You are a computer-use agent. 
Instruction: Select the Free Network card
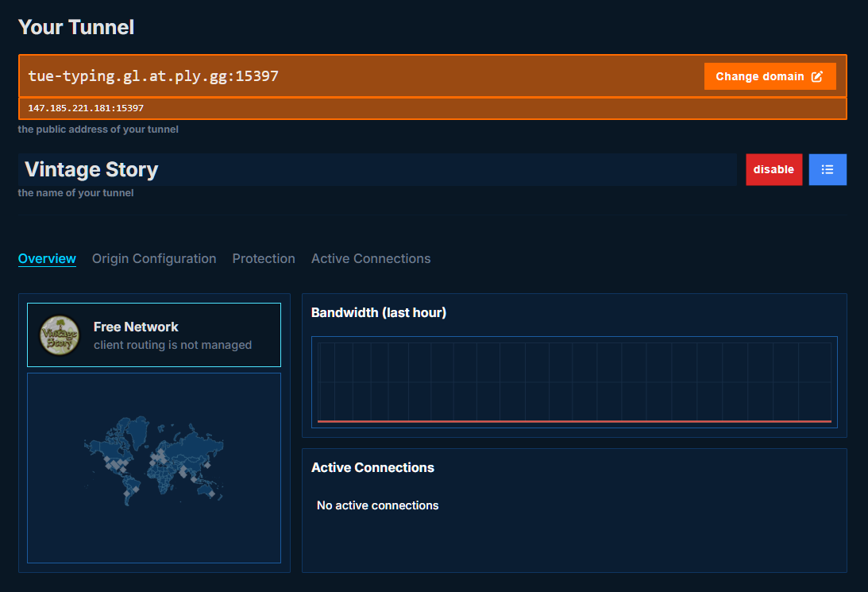154,335
